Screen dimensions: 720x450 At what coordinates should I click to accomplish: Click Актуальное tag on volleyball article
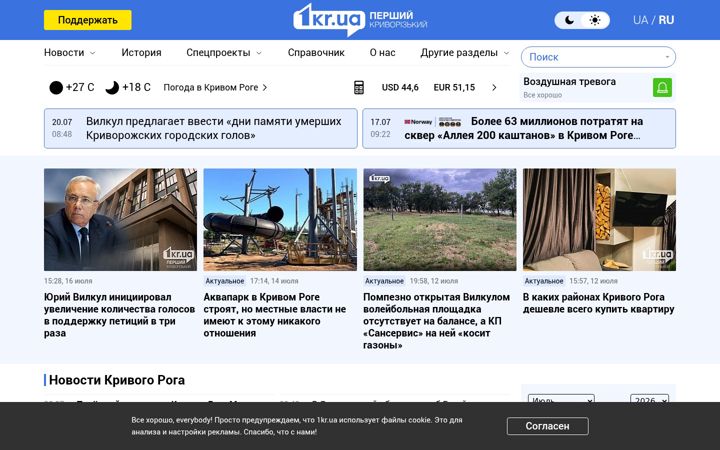point(384,281)
